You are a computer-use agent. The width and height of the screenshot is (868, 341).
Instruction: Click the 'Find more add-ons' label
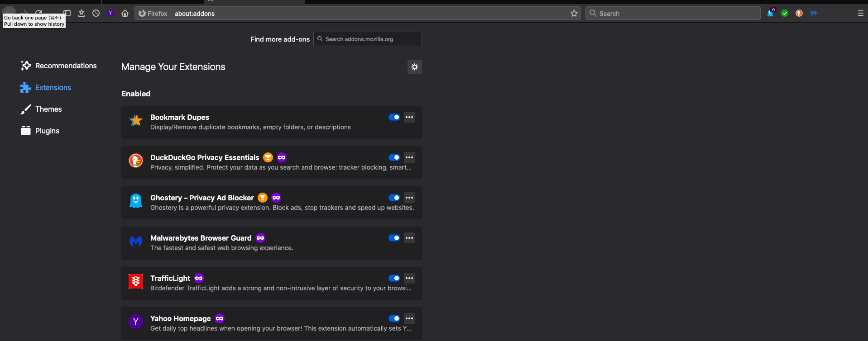(x=280, y=39)
